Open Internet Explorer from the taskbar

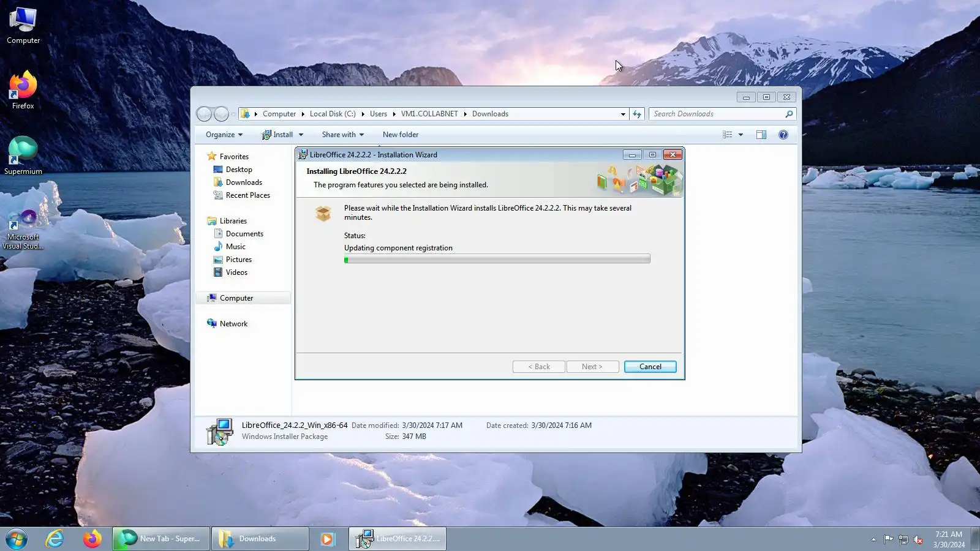(x=55, y=539)
